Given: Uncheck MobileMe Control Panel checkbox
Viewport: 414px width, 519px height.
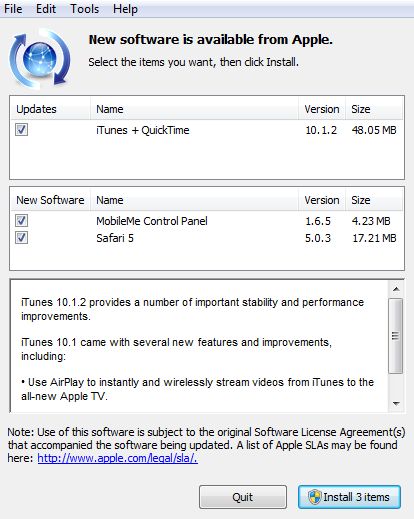Looking at the screenshot, I should click(21, 220).
